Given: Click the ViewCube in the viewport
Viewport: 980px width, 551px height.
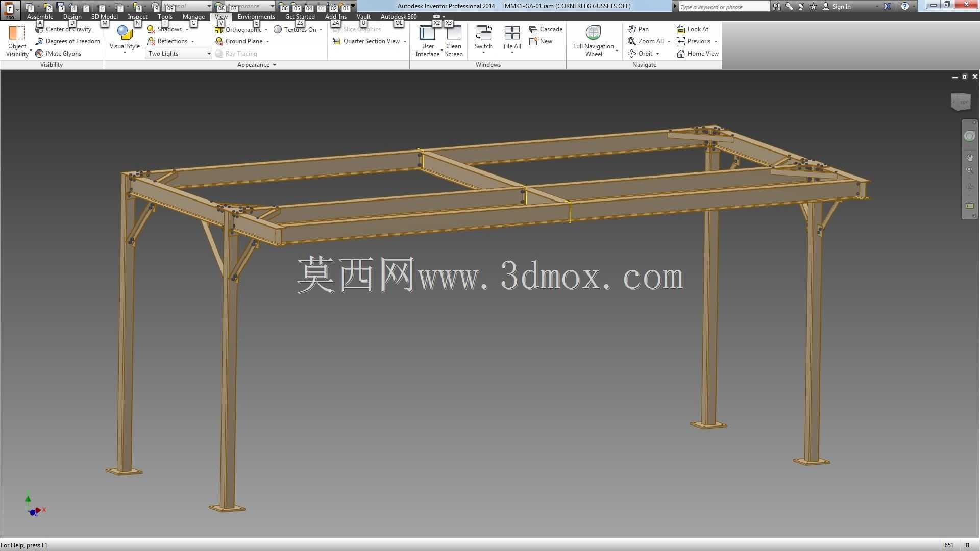Looking at the screenshot, I should point(961,102).
